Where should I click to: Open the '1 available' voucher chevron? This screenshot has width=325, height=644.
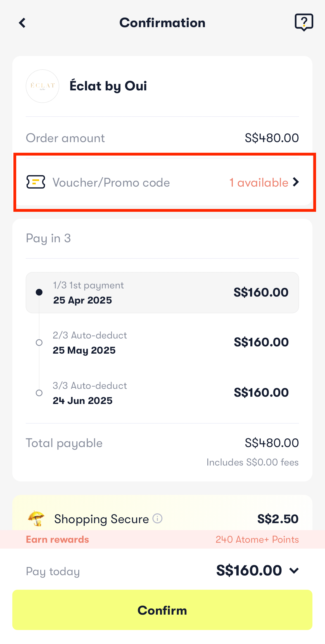coord(296,182)
